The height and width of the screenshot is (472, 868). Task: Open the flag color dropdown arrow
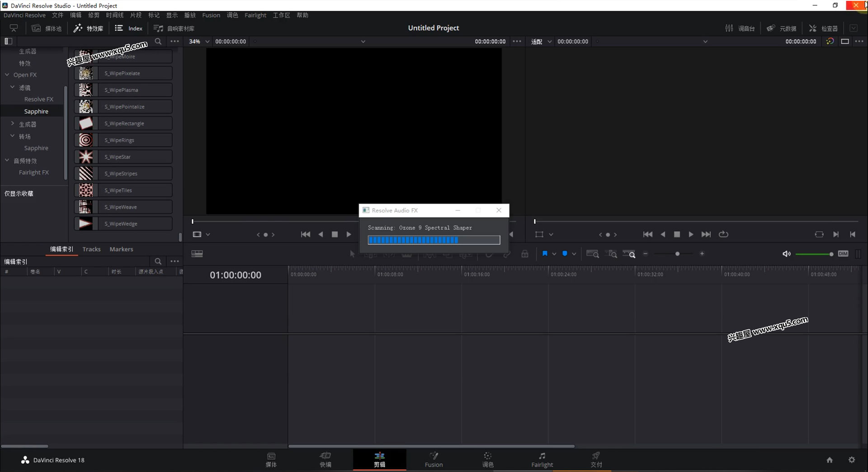554,254
